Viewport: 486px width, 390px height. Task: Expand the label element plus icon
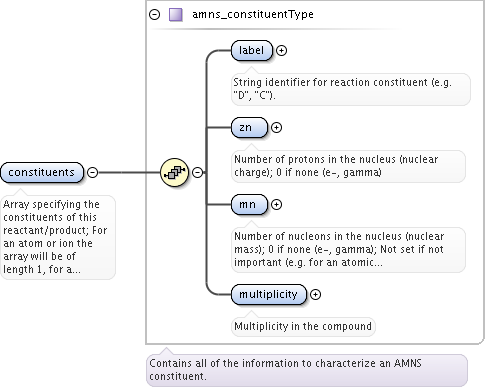click(x=281, y=50)
